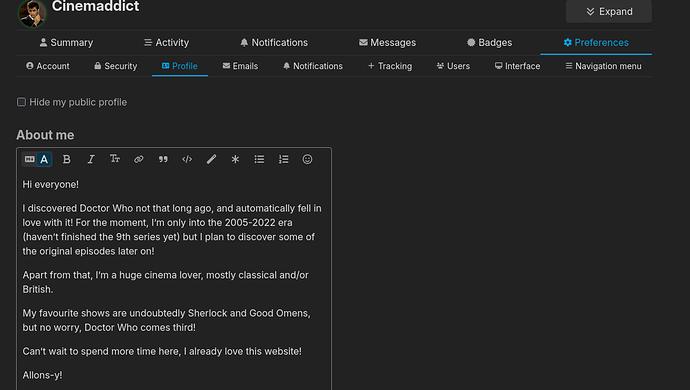Toggle bold formatting in About me editor
The width and height of the screenshot is (690, 390).
pos(66,159)
